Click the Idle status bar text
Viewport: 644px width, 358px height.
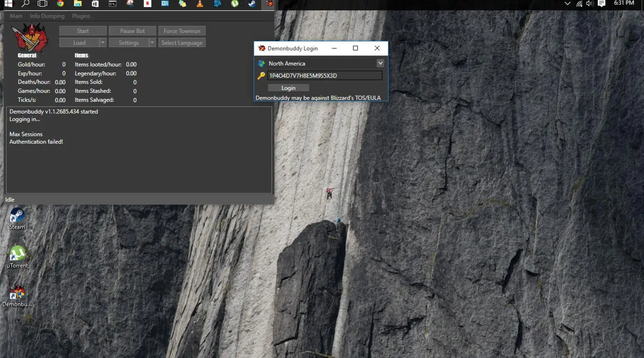10,200
